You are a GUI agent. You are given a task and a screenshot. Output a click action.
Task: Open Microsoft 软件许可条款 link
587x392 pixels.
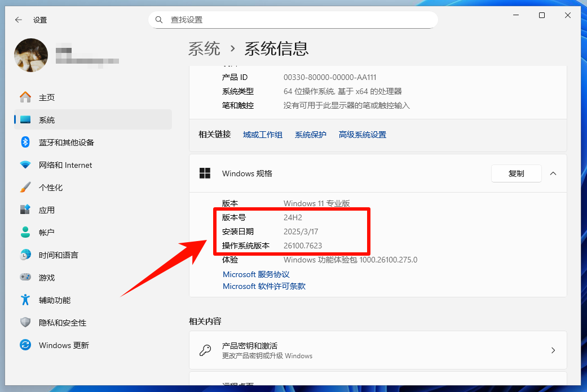coord(264,286)
